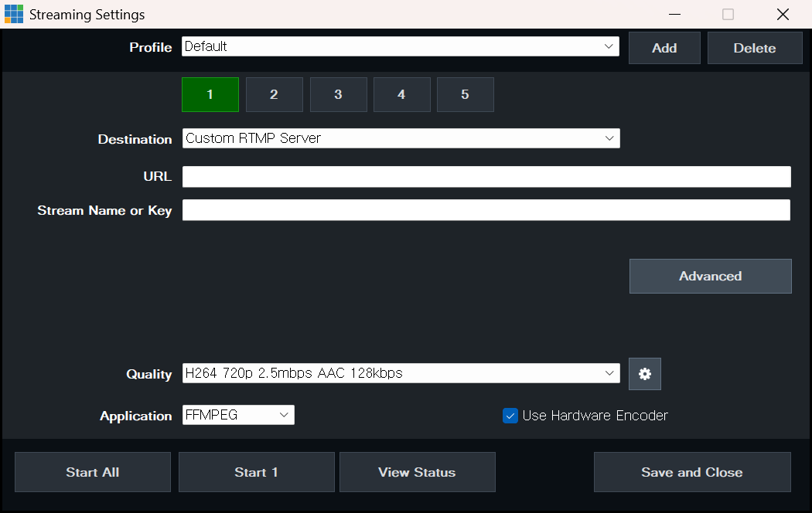Focus the Stream Name or Key field
This screenshot has height=513, width=812.
coord(486,210)
